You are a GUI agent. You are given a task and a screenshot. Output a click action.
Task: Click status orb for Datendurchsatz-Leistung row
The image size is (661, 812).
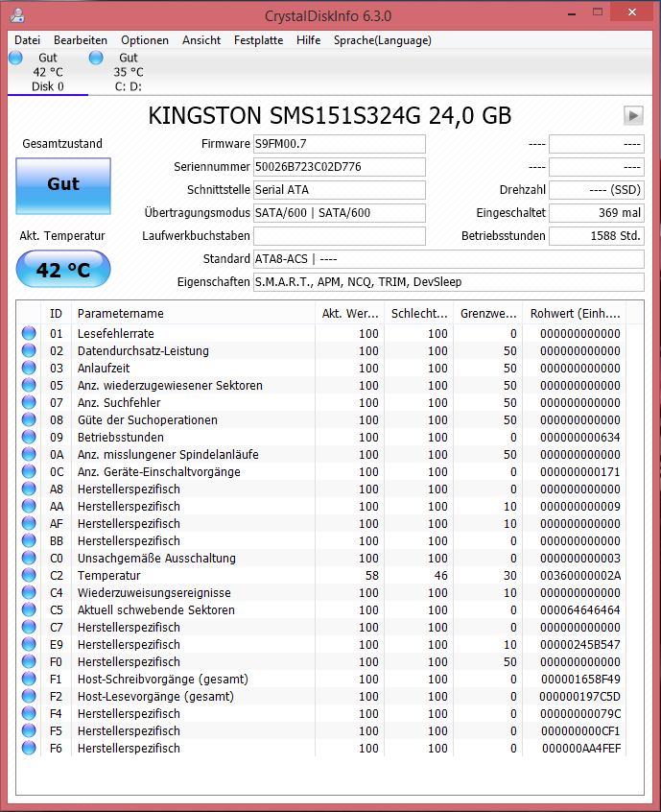click(29, 350)
